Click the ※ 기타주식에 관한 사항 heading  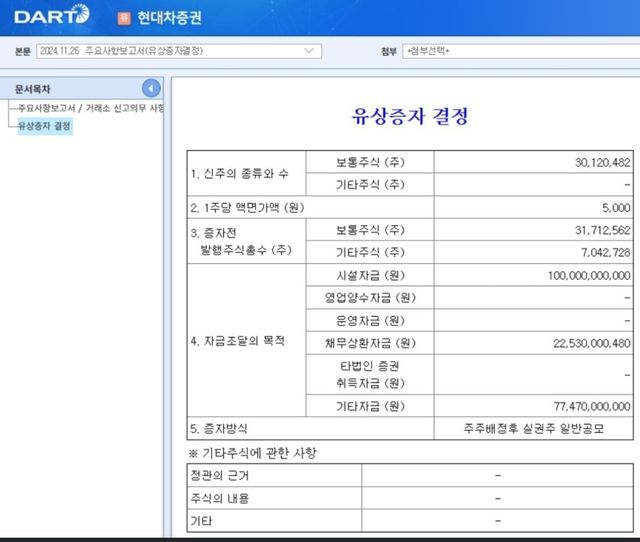(x=252, y=453)
